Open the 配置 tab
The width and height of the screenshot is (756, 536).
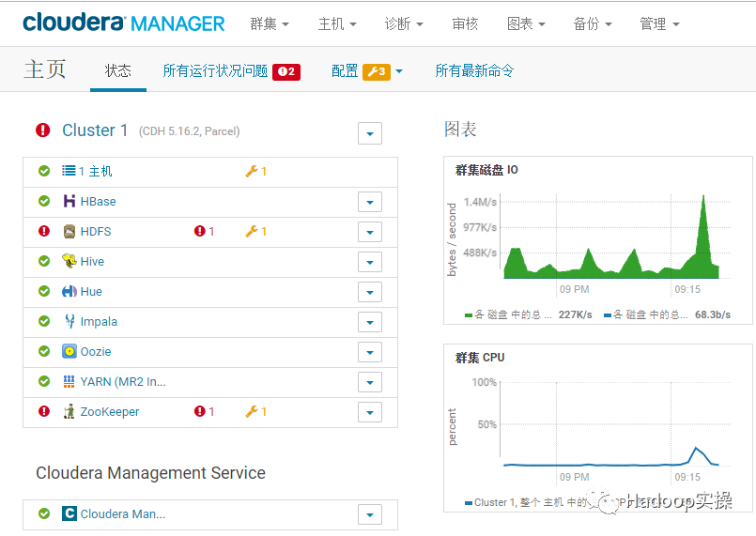345,70
